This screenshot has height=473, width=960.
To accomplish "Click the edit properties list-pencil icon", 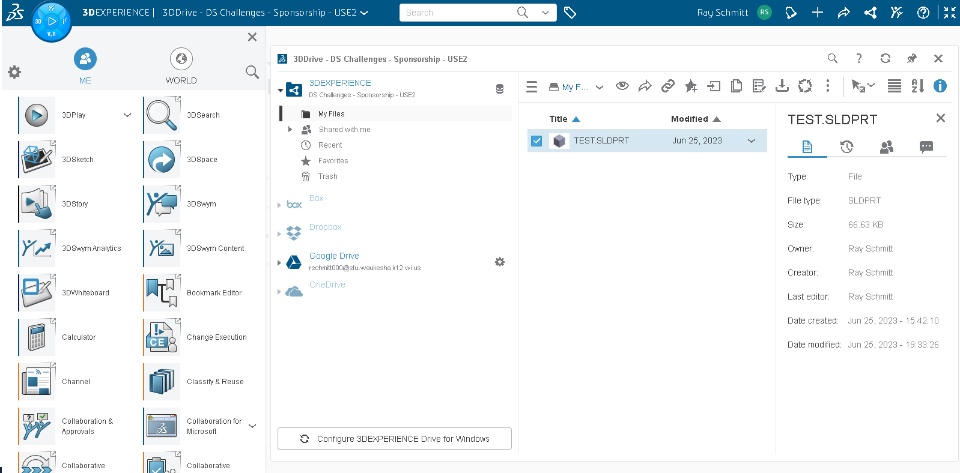I will point(759,86).
